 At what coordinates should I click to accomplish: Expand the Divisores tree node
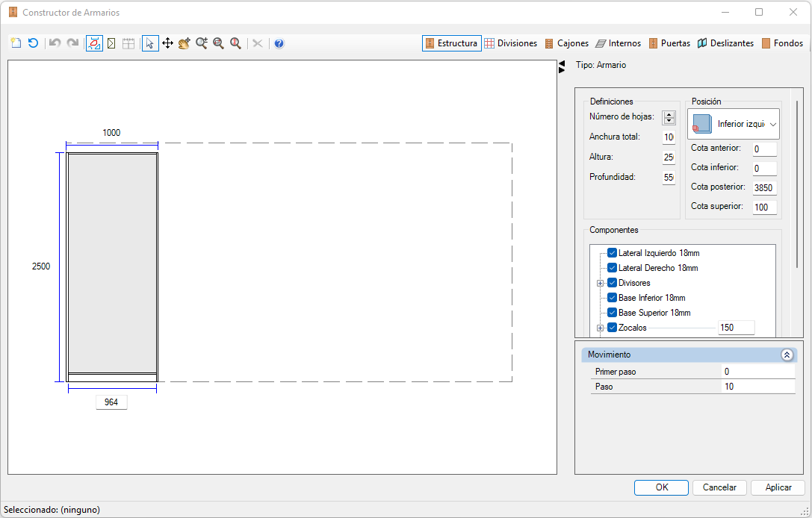600,283
